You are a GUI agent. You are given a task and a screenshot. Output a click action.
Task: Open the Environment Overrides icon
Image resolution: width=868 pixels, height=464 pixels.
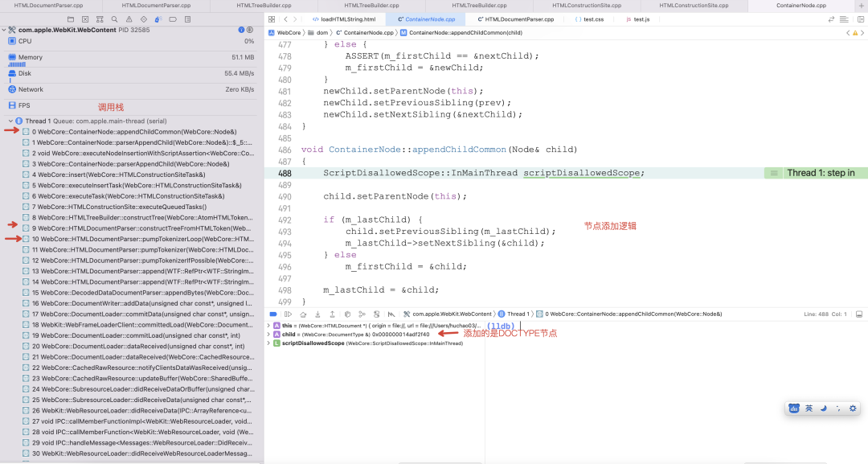point(376,314)
